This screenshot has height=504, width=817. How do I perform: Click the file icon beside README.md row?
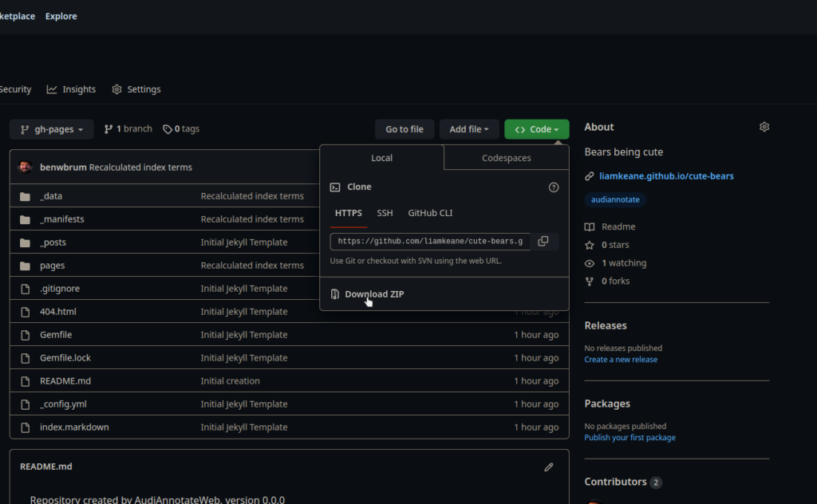point(25,381)
